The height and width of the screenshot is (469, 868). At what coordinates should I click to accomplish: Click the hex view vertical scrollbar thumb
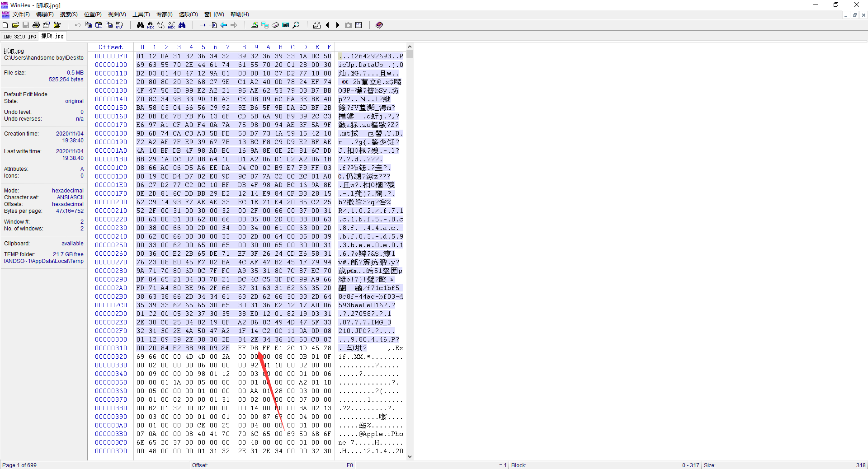coord(410,54)
